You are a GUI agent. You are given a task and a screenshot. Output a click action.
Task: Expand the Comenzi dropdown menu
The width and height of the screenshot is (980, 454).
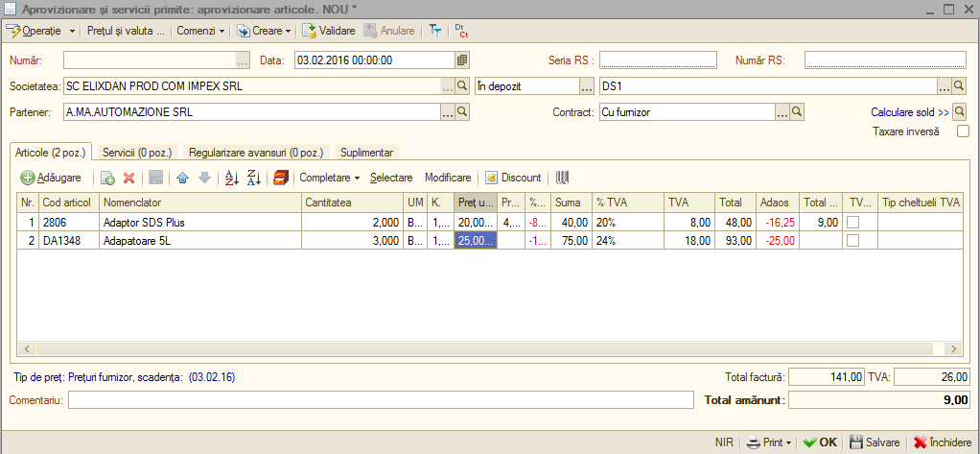[x=200, y=30]
